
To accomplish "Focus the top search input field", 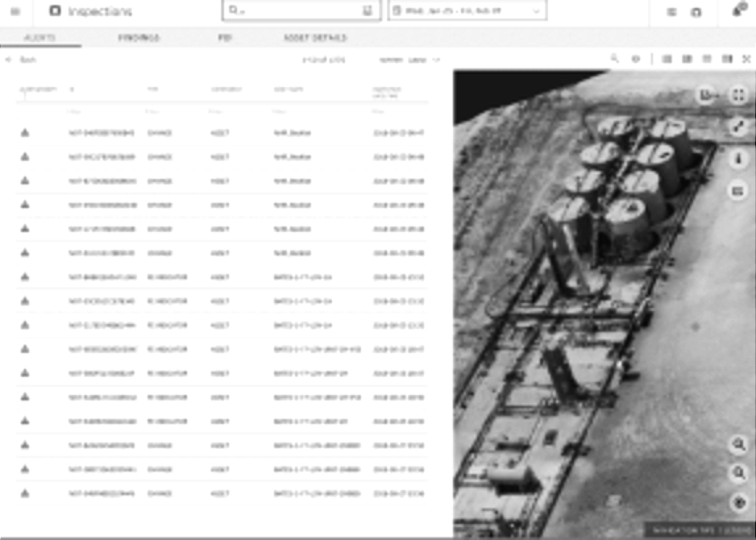I will pos(302,11).
